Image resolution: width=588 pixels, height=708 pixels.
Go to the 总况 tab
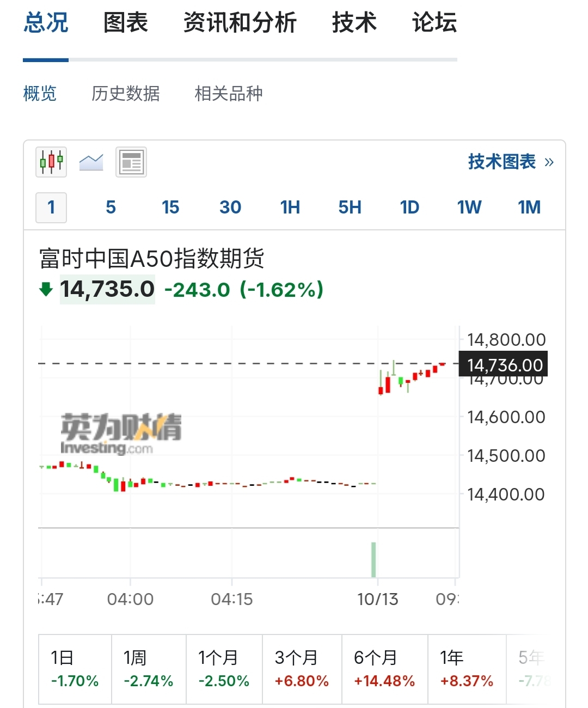click(46, 23)
